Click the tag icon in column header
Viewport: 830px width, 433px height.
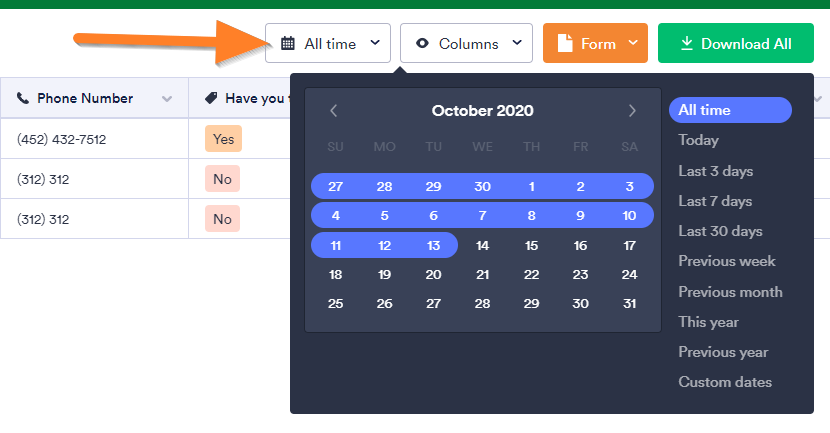click(211, 99)
